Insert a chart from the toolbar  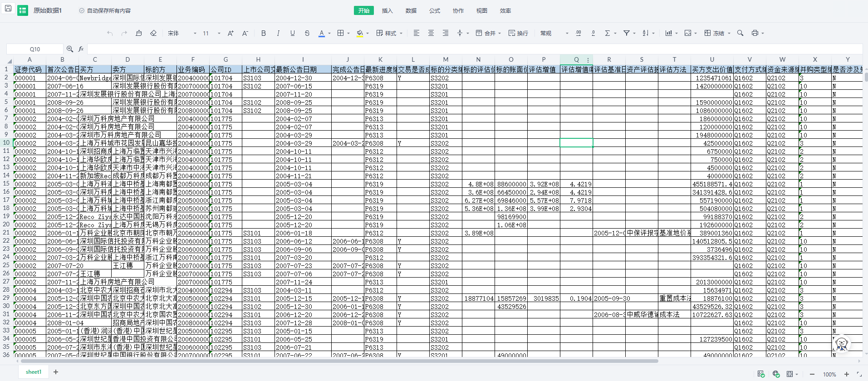pyautogui.click(x=669, y=33)
